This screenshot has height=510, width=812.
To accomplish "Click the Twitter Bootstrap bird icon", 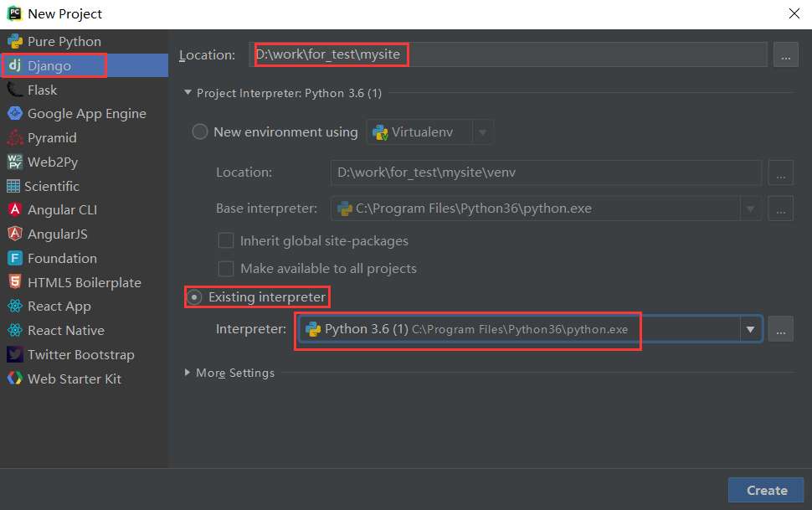I will click(x=15, y=354).
